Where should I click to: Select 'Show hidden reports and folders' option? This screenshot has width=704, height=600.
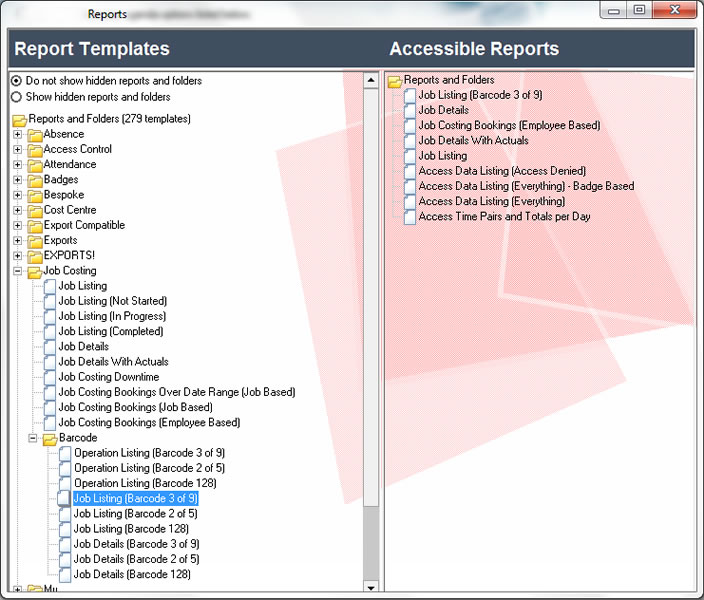pyautogui.click(x=16, y=97)
